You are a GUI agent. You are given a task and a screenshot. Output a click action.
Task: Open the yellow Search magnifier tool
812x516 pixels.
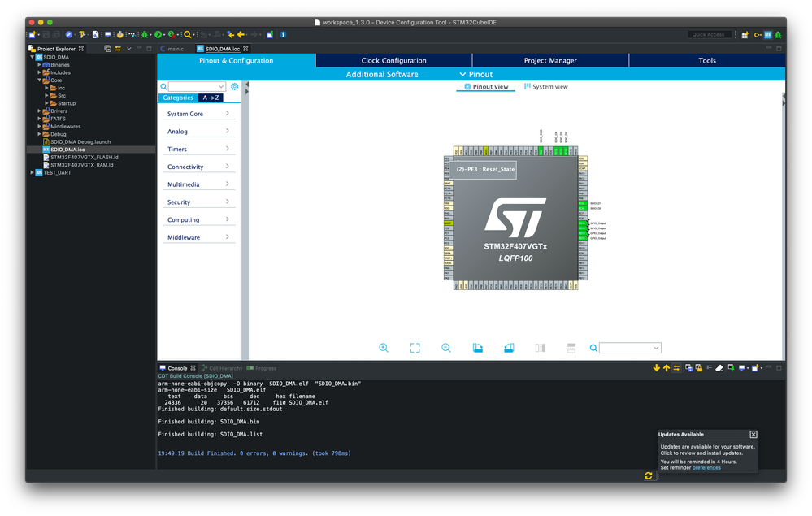(x=188, y=35)
